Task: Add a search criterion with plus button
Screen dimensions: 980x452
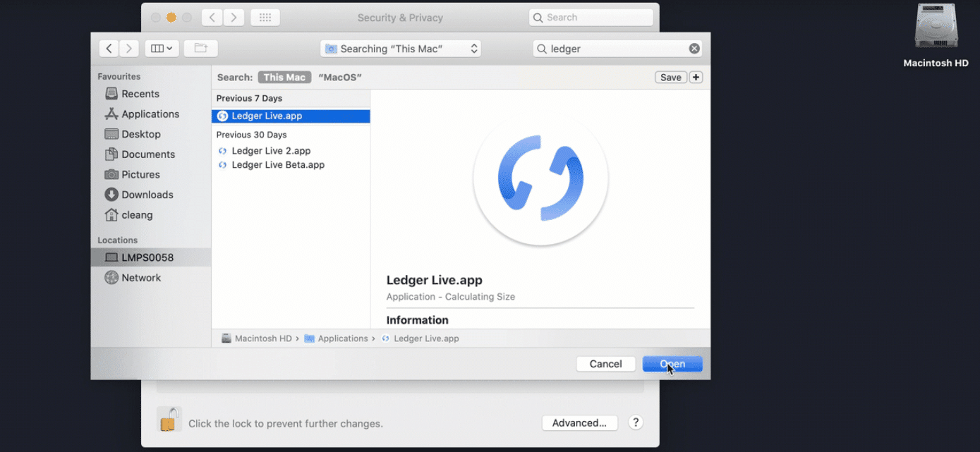Action: 696,78
